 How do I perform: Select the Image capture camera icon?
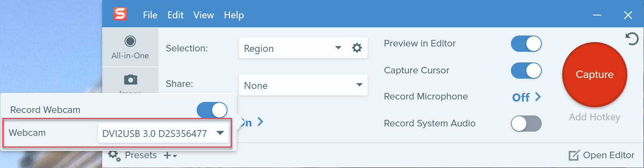pos(130,80)
